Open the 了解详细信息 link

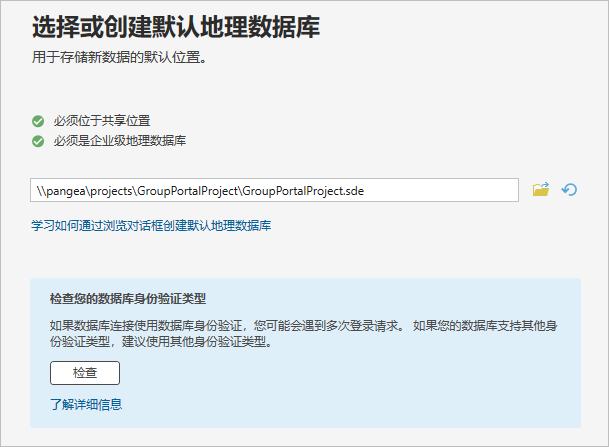[x=86, y=405]
